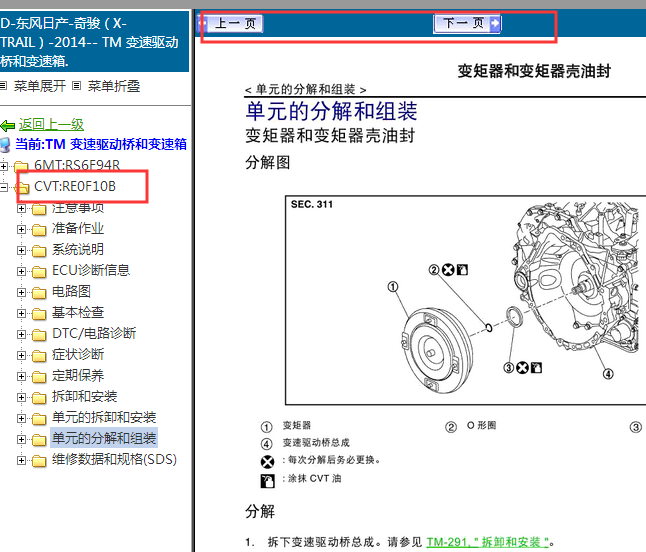The image size is (646, 552).
Task: Click folder icon of 系统说明
Action: (39, 250)
